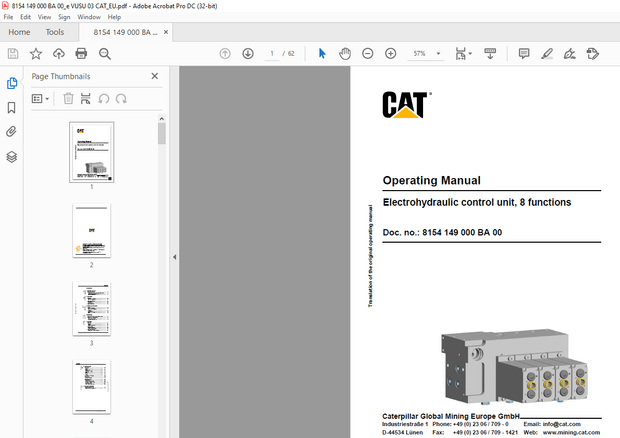Select the highlight pen tool
Screen dimensions: 620x438
point(547,53)
